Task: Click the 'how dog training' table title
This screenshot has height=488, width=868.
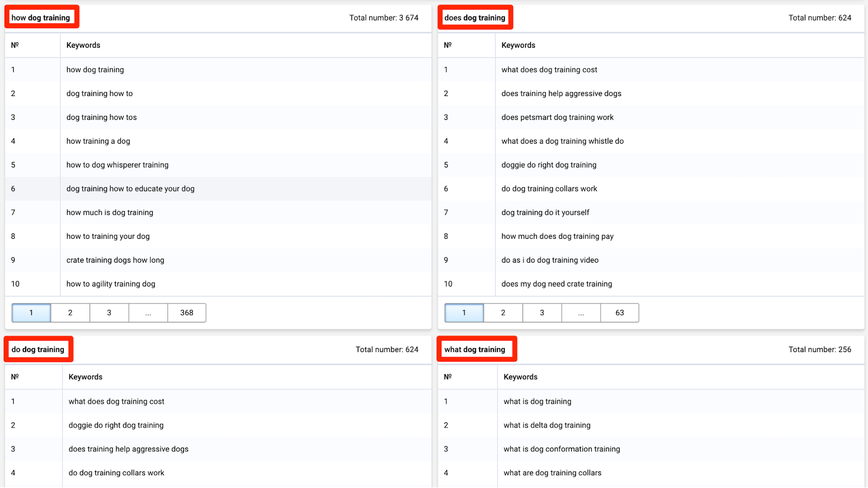Action: [41, 18]
